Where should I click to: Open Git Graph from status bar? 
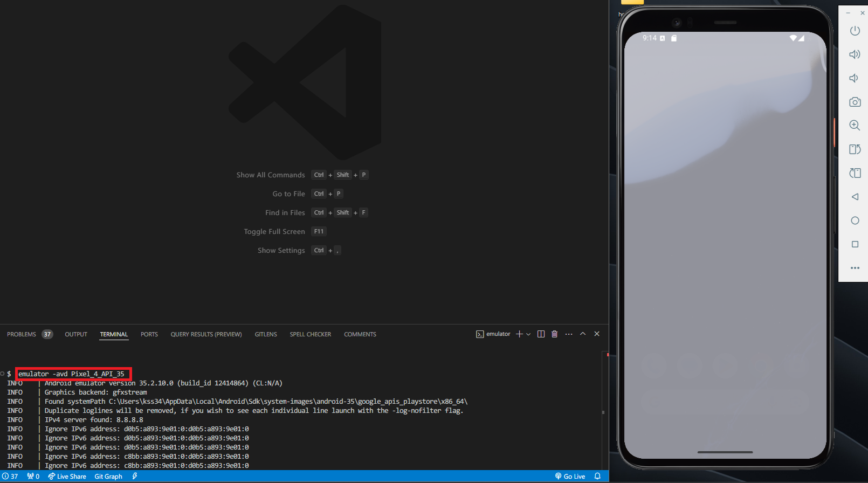point(108,477)
